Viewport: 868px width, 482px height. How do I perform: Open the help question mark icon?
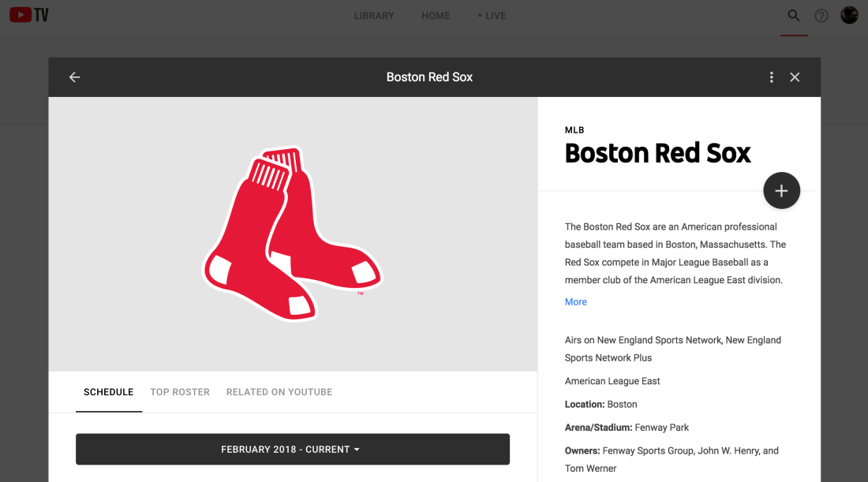(821, 16)
